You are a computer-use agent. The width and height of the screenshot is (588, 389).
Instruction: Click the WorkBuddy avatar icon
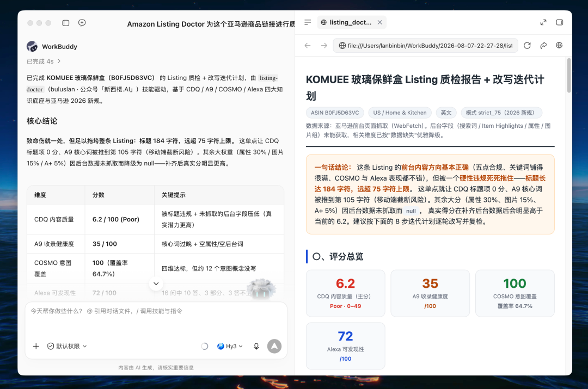[x=32, y=46]
